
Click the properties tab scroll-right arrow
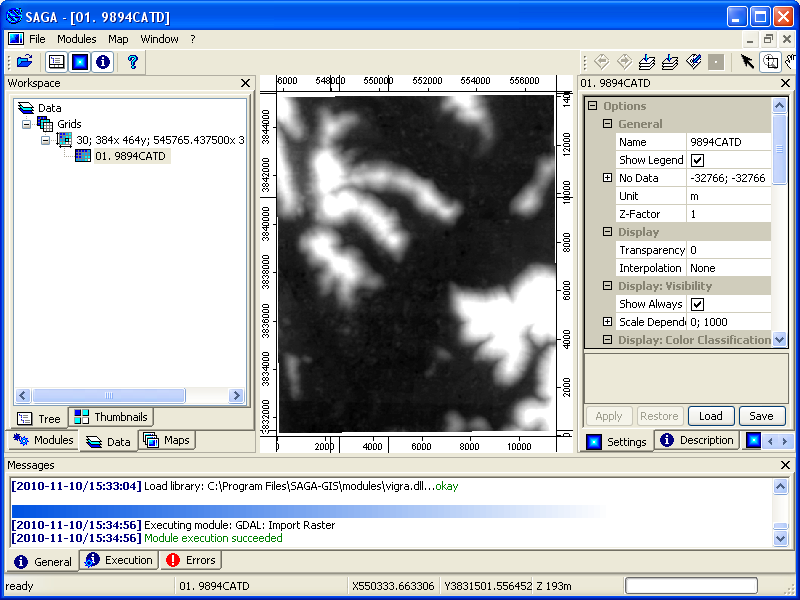click(x=785, y=441)
